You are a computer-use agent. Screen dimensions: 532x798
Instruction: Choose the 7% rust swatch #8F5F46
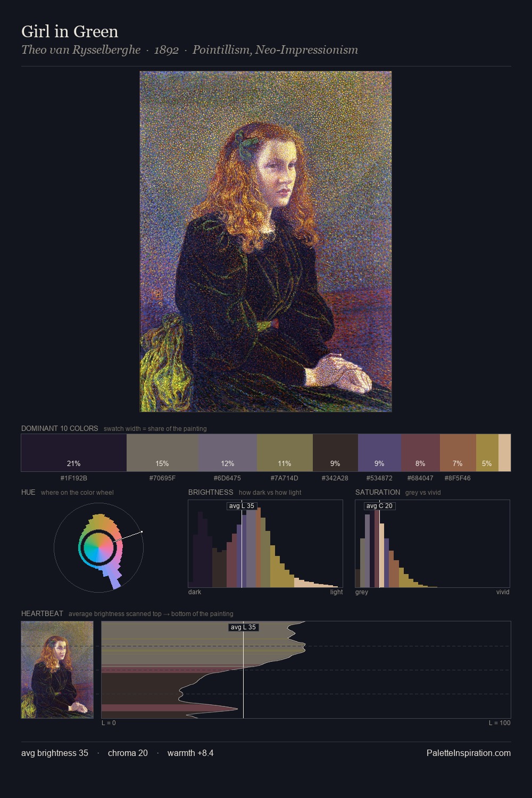pyautogui.click(x=458, y=453)
